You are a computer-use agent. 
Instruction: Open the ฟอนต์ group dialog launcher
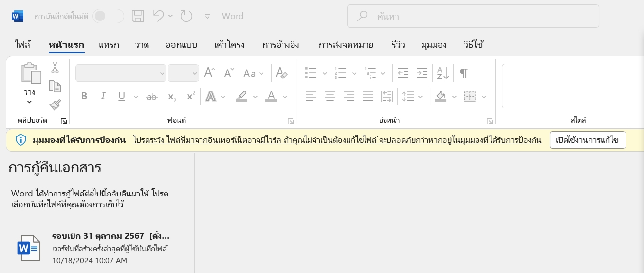coord(291,121)
